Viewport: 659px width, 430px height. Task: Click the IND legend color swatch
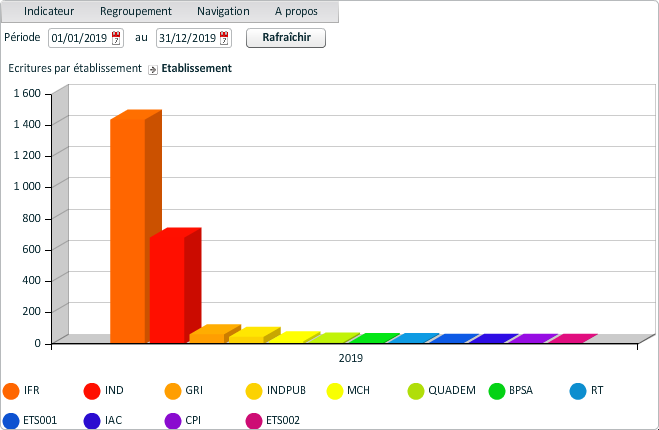click(92, 391)
